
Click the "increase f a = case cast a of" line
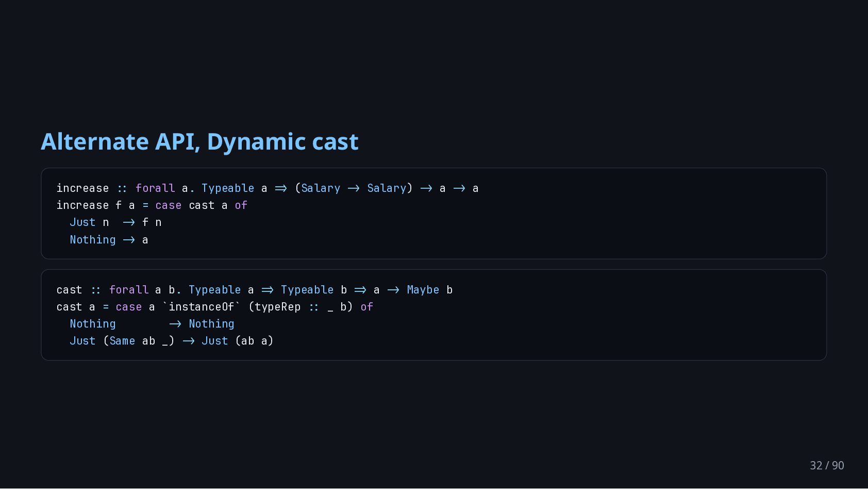click(152, 205)
